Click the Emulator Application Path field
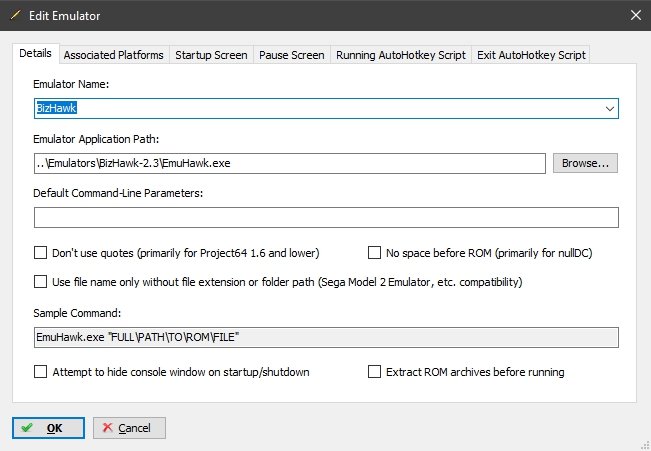Image resolution: width=651 pixels, height=451 pixels. (290, 163)
